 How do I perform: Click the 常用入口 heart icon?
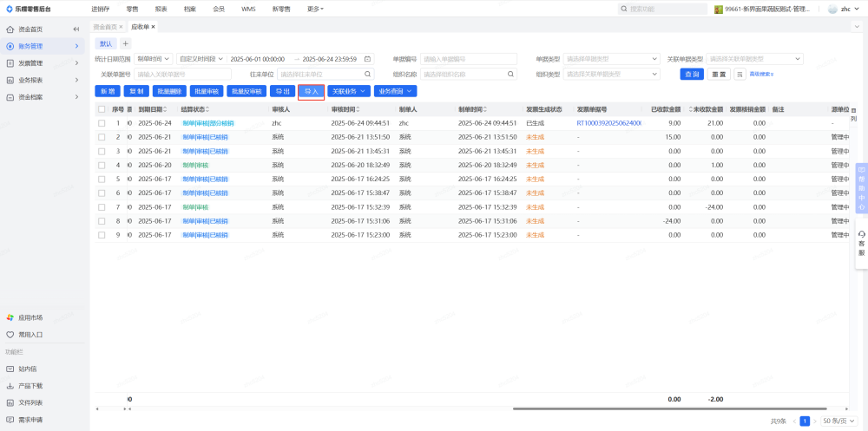tap(10, 334)
